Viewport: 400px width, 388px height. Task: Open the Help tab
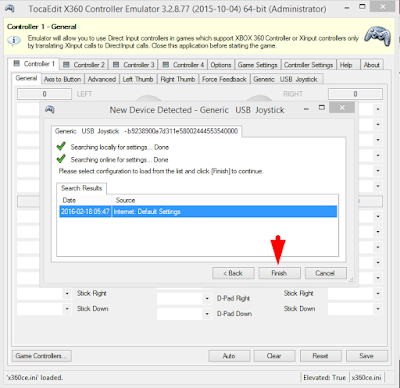point(347,65)
